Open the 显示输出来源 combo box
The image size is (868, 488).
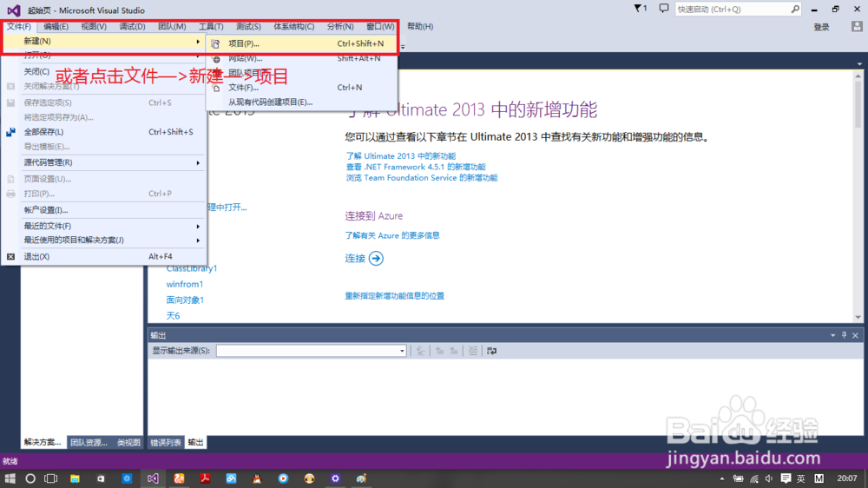[x=311, y=351]
